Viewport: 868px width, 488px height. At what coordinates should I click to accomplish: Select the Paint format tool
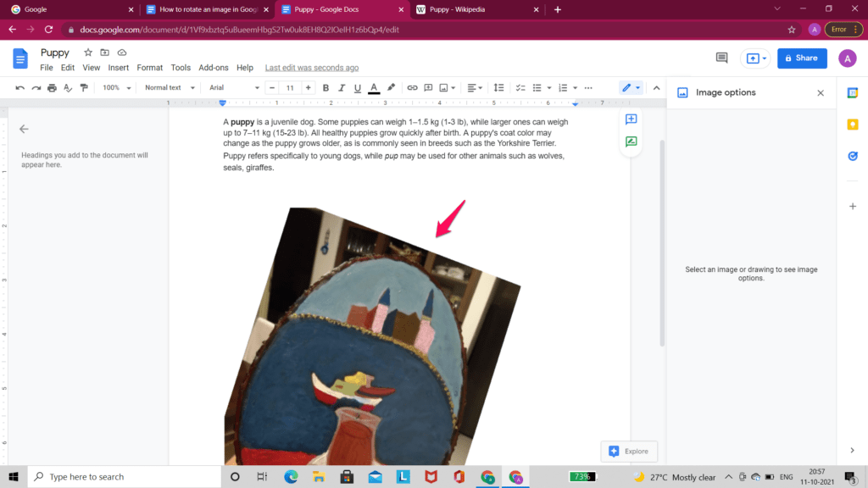(x=83, y=87)
